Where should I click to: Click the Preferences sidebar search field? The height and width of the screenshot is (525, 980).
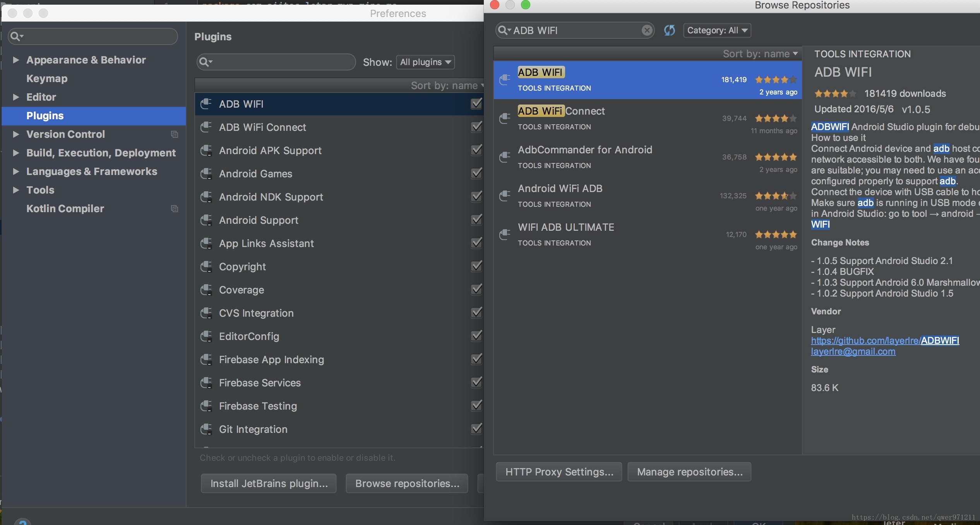coord(93,36)
